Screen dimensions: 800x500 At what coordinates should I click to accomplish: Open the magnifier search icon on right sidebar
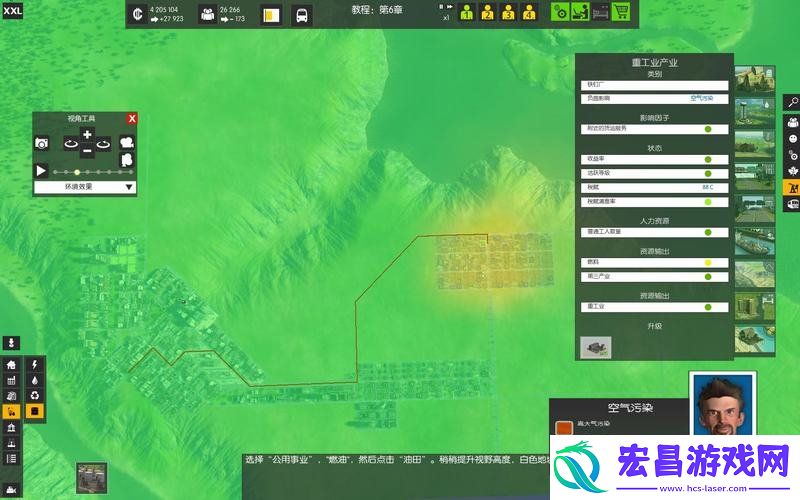(x=792, y=103)
